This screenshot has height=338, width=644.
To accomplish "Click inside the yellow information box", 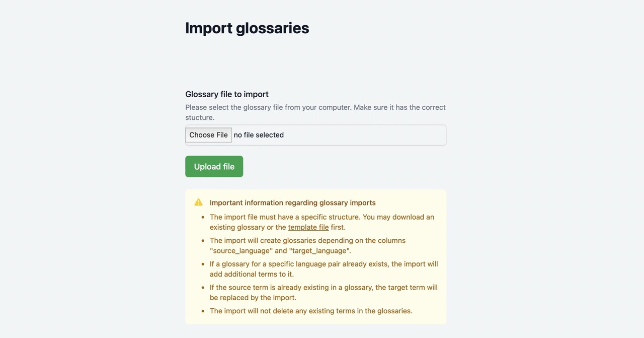I will coord(315,257).
